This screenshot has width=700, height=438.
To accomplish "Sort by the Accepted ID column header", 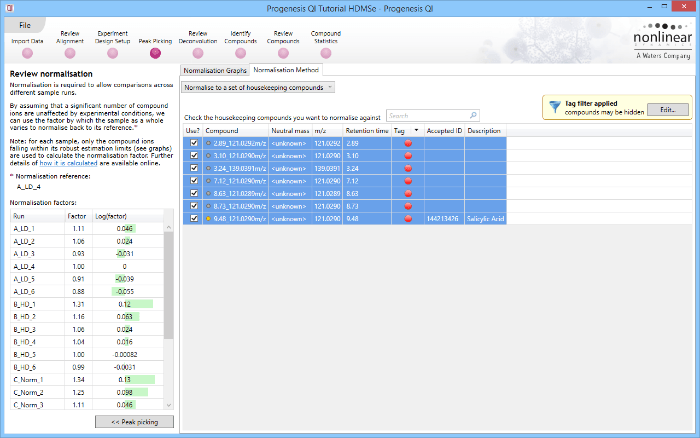I will 444,130.
